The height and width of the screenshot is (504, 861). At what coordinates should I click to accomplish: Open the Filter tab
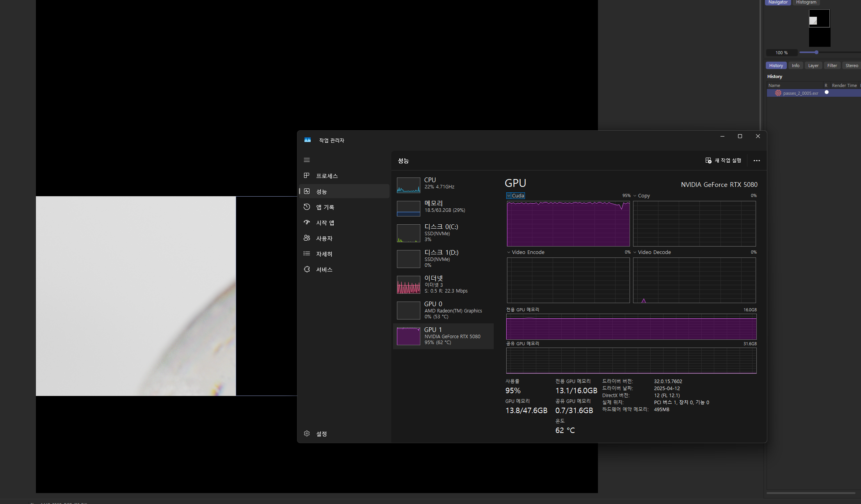click(x=832, y=66)
